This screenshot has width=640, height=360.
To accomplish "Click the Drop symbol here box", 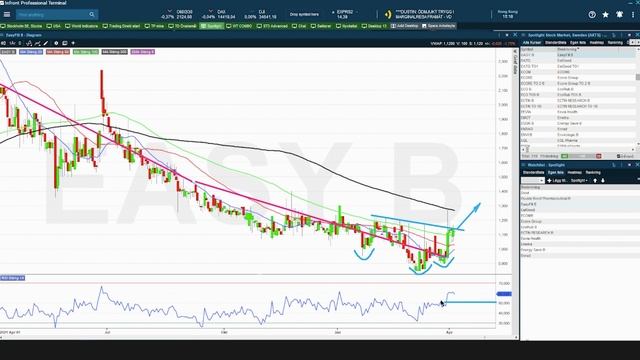I will [x=304, y=15].
